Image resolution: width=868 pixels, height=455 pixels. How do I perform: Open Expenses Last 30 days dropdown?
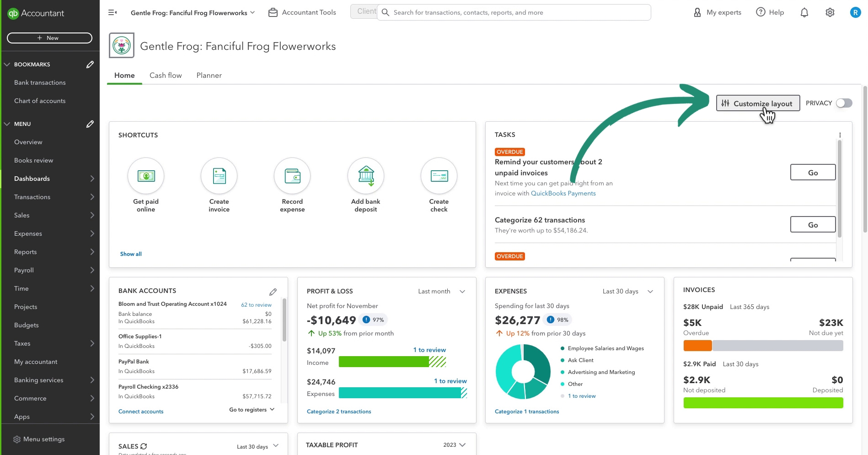pyautogui.click(x=628, y=291)
